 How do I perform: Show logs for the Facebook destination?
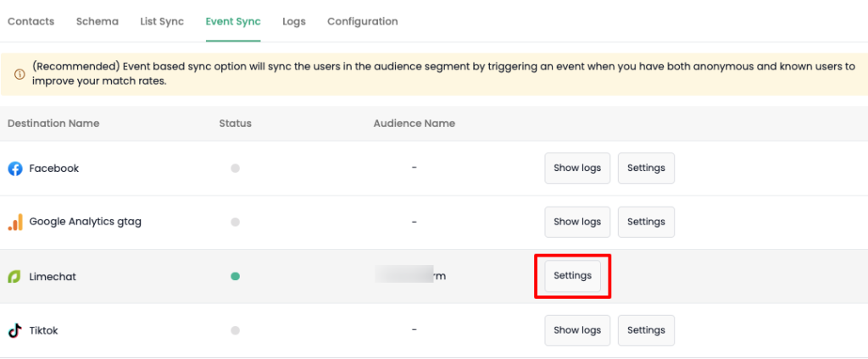click(577, 168)
